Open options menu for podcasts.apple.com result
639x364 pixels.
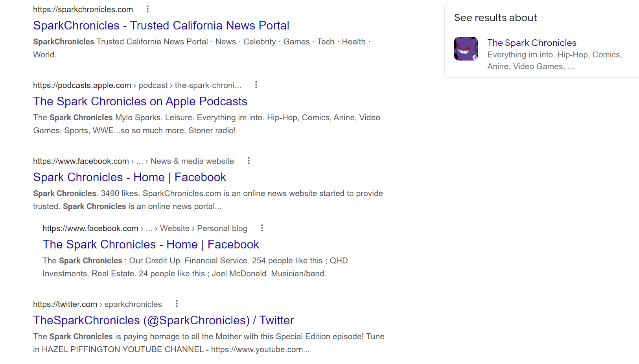pos(256,85)
